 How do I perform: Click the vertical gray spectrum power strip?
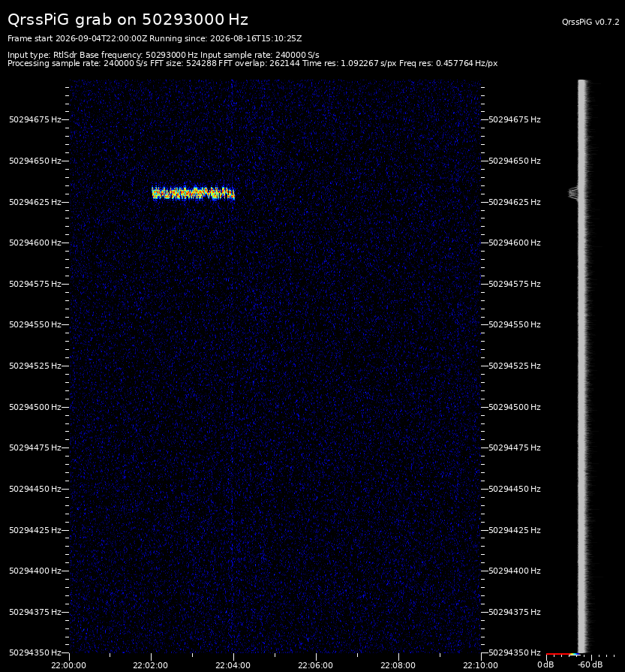582,366
